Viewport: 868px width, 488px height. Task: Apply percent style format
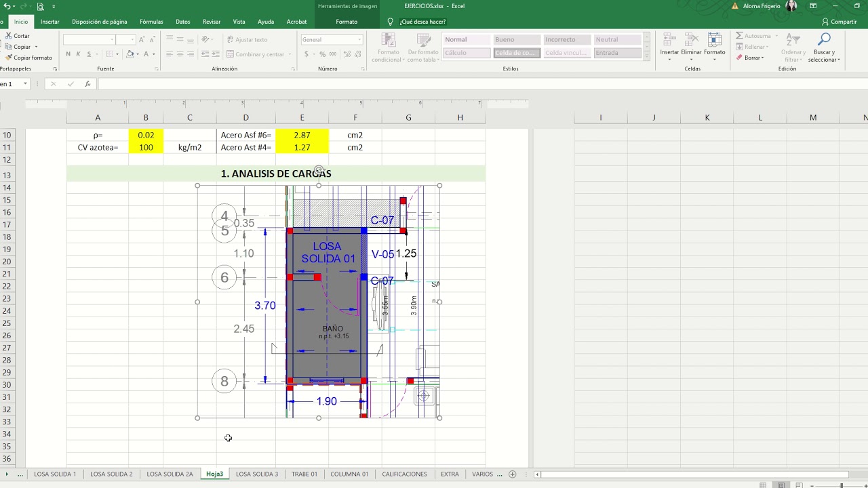coord(322,54)
